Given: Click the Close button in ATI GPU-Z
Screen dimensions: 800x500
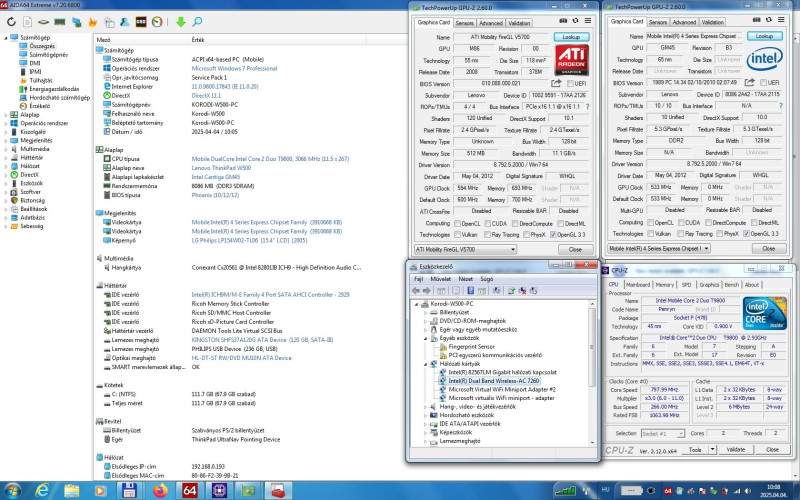Looking at the screenshot, I should point(575,249).
